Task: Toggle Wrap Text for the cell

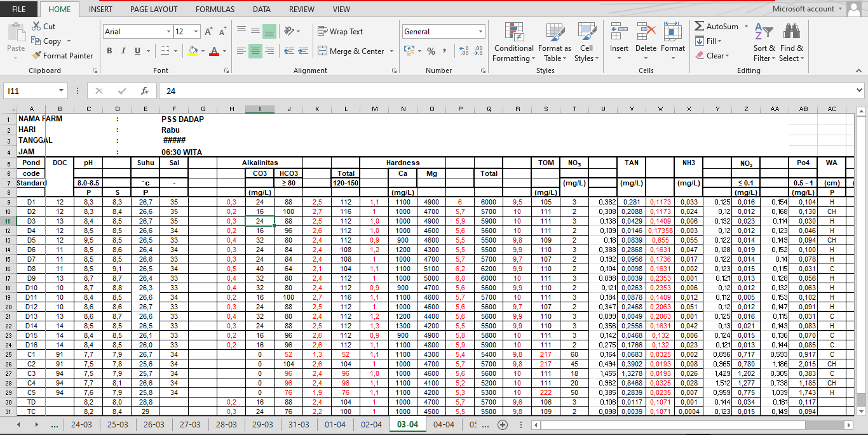Action: coord(340,32)
